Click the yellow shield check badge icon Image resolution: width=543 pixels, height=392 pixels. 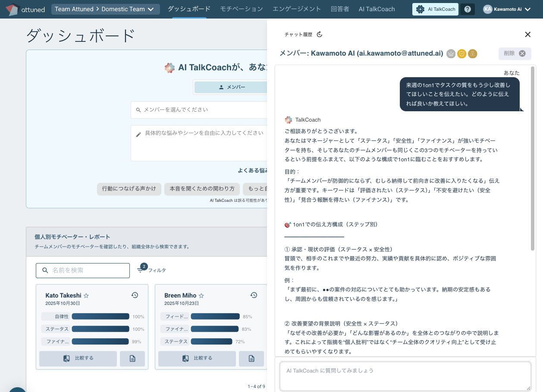pos(462,53)
